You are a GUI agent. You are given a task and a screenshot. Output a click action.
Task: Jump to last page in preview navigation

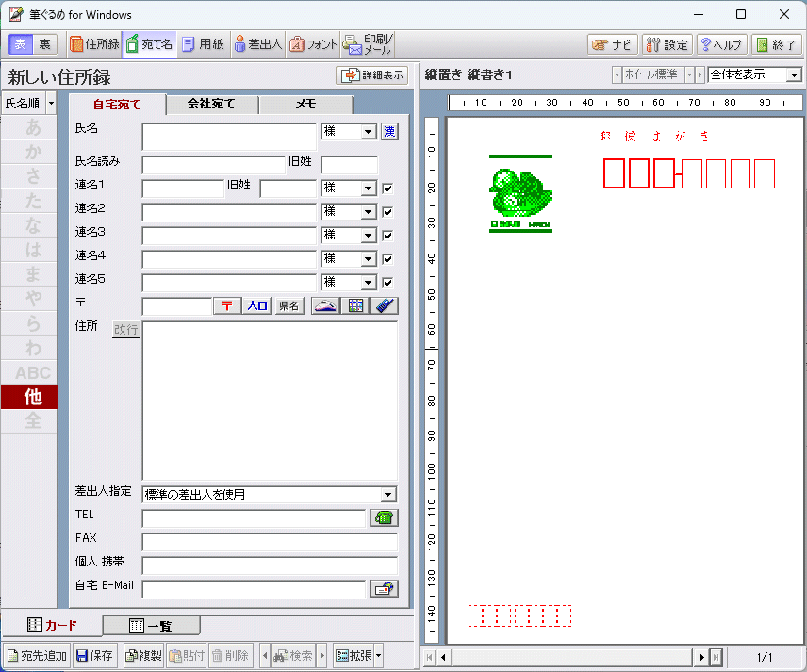tap(716, 657)
